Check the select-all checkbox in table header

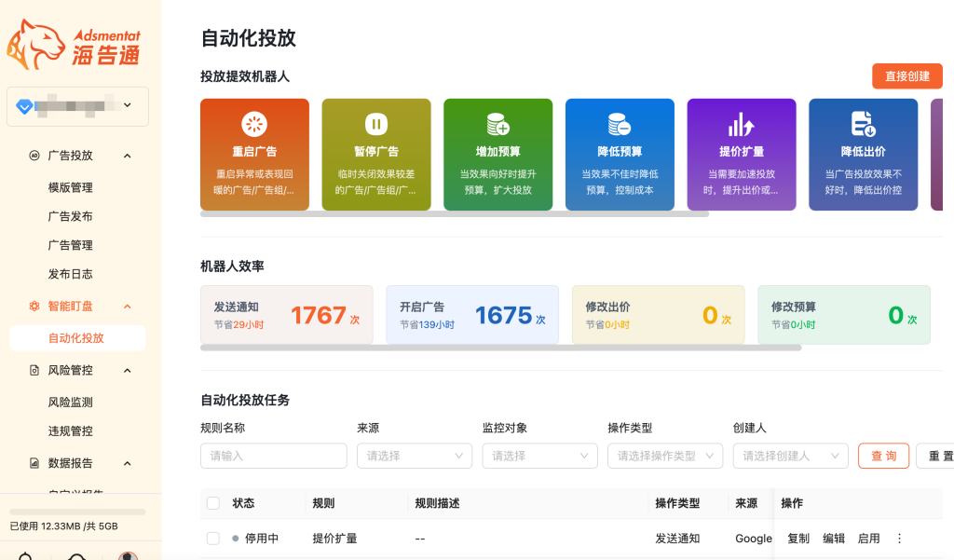coord(213,503)
